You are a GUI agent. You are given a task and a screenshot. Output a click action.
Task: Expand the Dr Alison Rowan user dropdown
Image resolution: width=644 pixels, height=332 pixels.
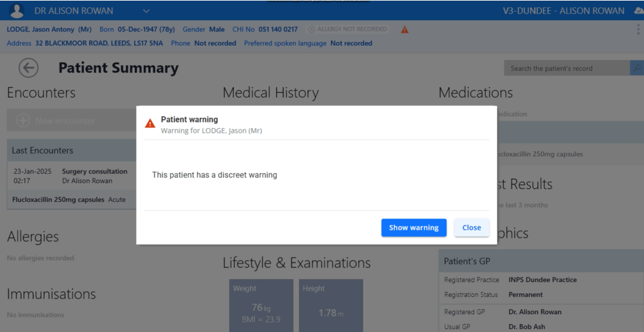(146, 11)
